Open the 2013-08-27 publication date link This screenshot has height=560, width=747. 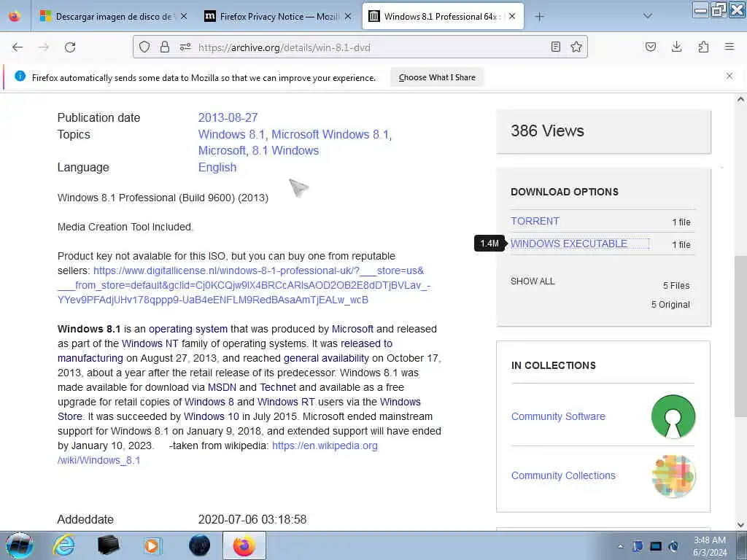click(228, 117)
